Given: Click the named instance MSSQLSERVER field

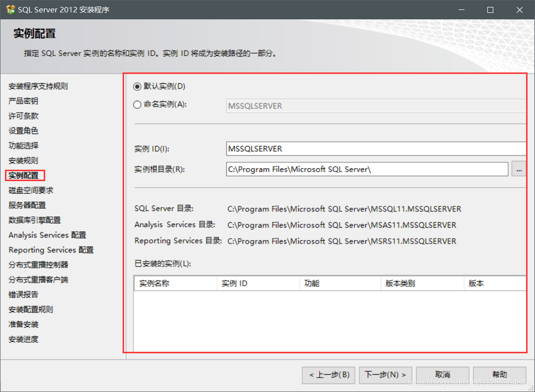Looking at the screenshot, I should [x=376, y=106].
